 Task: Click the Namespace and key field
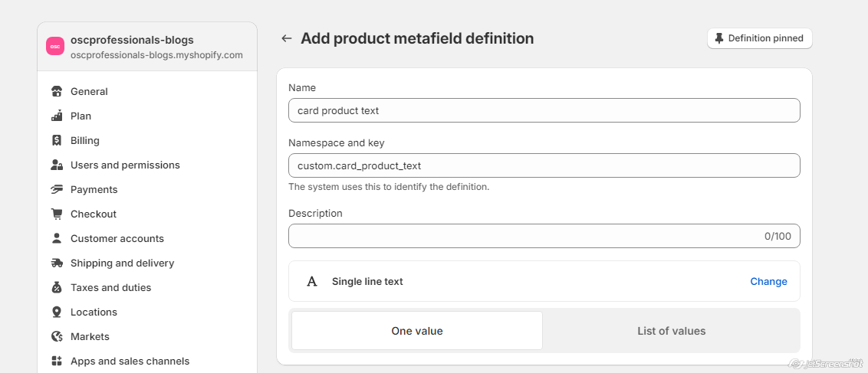(x=544, y=165)
